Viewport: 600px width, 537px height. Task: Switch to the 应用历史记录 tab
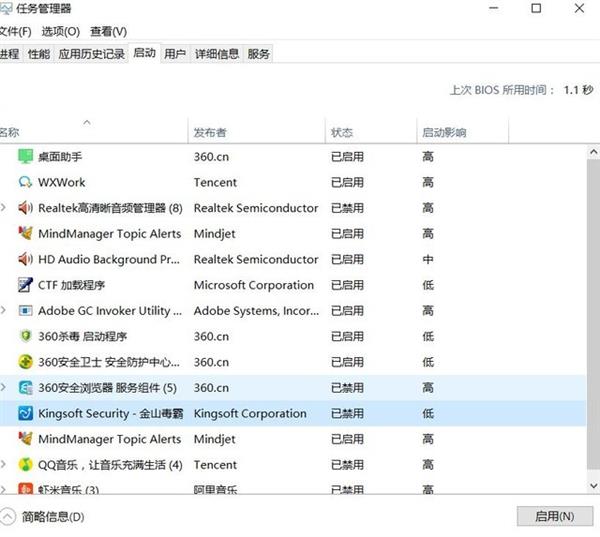pyautogui.click(x=91, y=54)
